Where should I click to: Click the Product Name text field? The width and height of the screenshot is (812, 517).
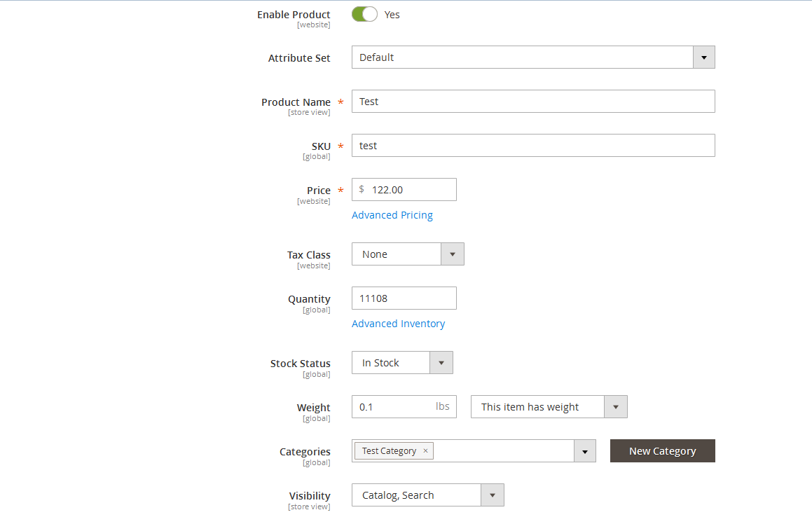pos(532,102)
